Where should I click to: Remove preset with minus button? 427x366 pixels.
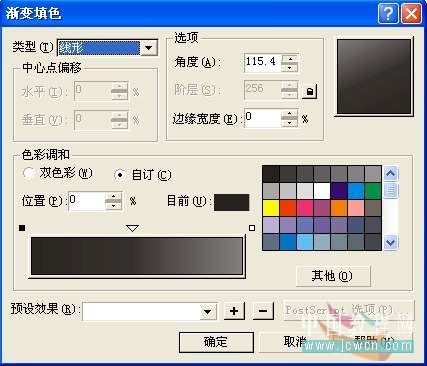click(x=263, y=311)
